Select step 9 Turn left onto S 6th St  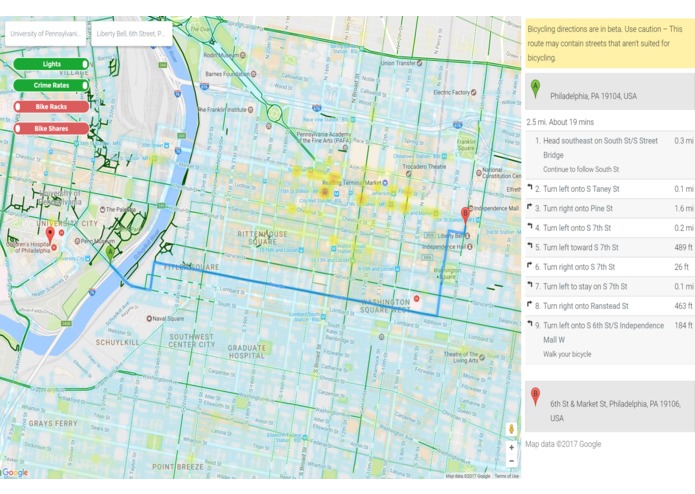point(610,340)
